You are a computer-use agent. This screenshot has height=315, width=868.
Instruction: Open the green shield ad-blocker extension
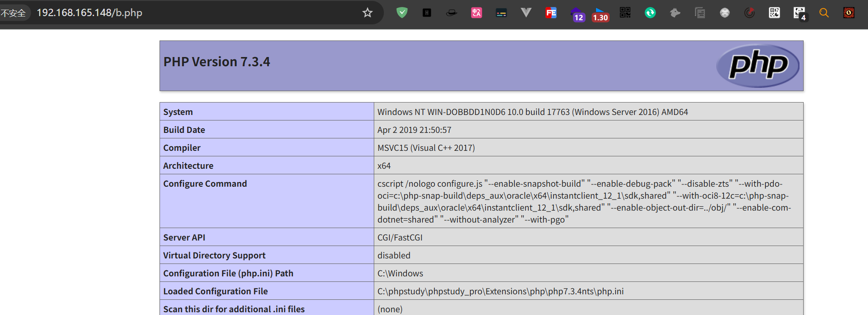tap(402, 13)
